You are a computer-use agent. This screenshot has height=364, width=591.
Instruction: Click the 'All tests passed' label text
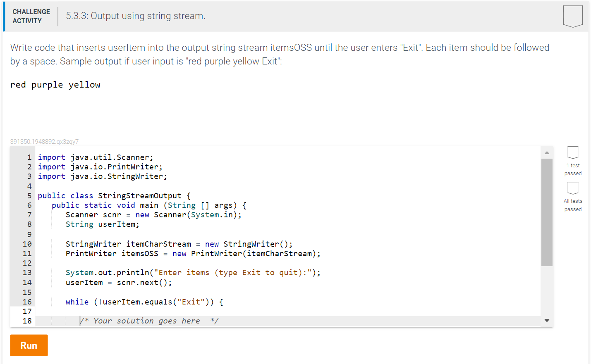[x=573, y=205]
